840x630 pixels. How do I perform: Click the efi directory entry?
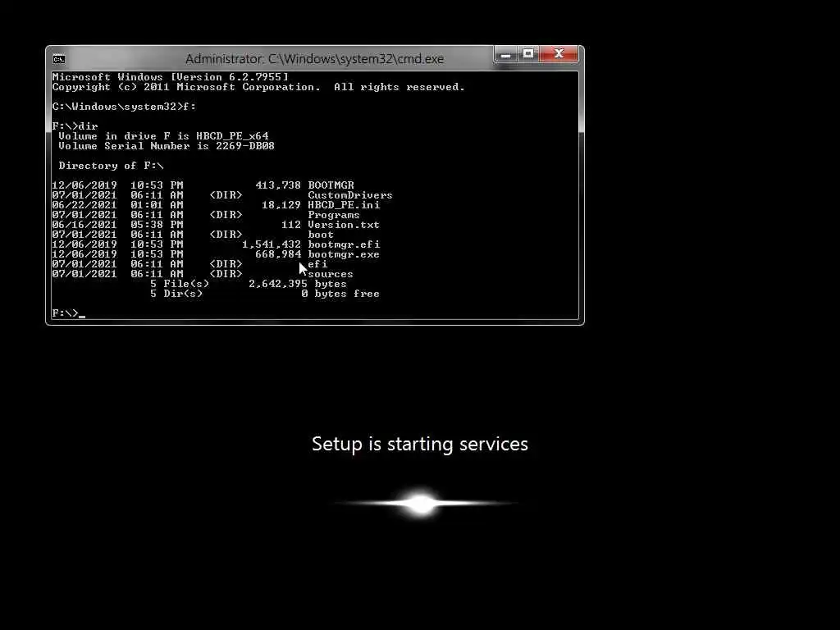(x=317, y=264)
